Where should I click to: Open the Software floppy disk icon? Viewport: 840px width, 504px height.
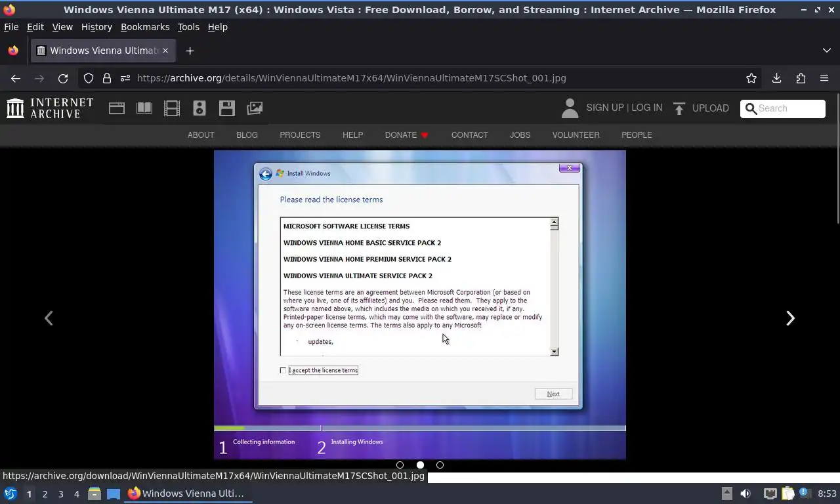(227, 108)
